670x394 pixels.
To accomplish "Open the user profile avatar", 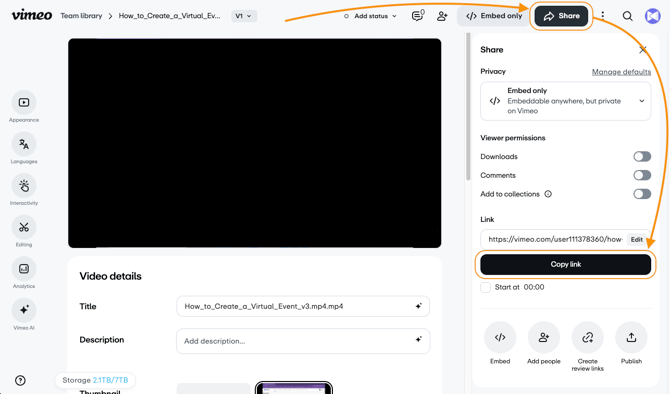I will coord(652,16).
